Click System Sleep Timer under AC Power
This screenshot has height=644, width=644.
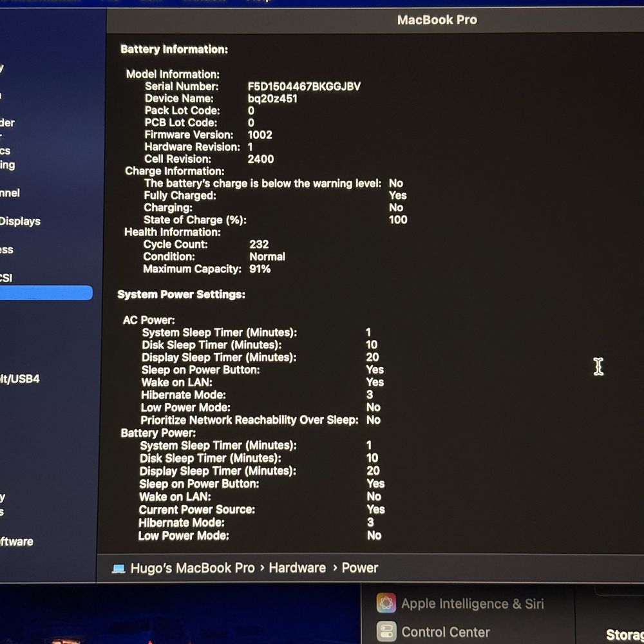coord(220,332)
